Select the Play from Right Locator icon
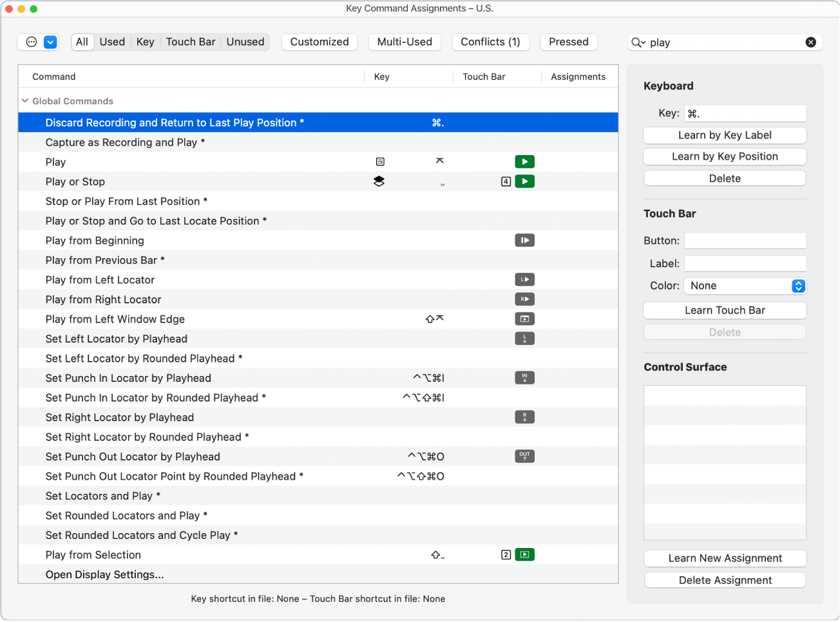The height and width of the screenshot is (622, 840). [524, 299]
